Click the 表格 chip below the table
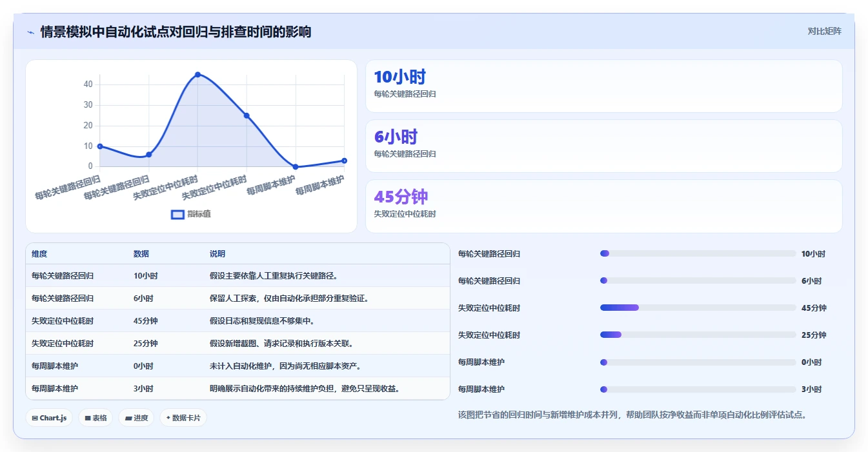 [x=96, y=418]
